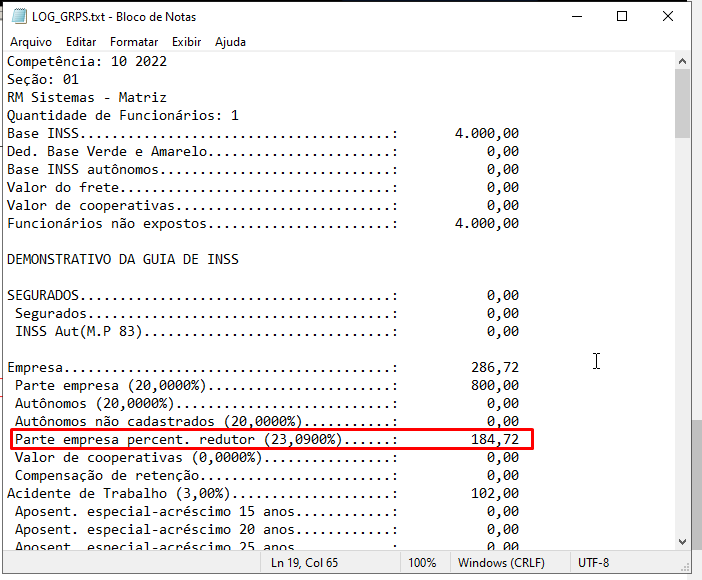Maximize the Bloco de Notas window
Image resolution: width=702 pixels, height=580 pixels.
[x=622, y=17]
